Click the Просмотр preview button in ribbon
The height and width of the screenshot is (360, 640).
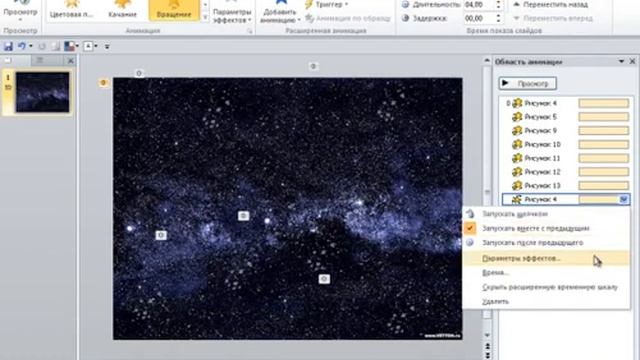[20, 11]
